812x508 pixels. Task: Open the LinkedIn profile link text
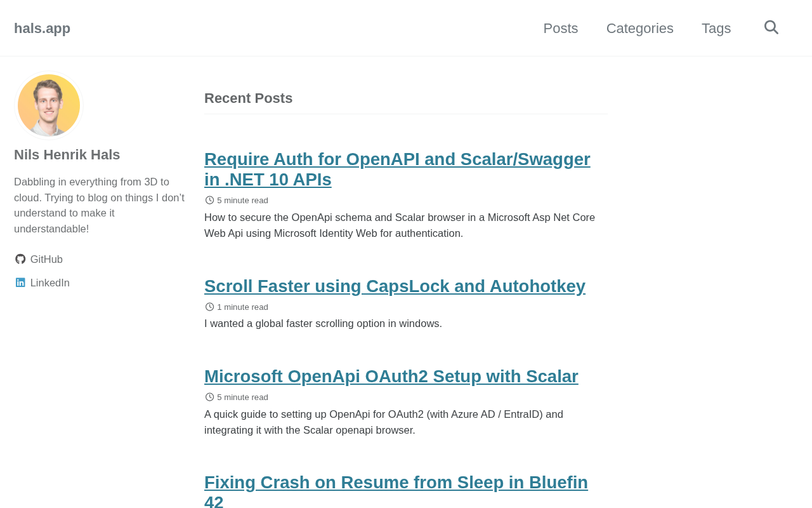[50, 283]
